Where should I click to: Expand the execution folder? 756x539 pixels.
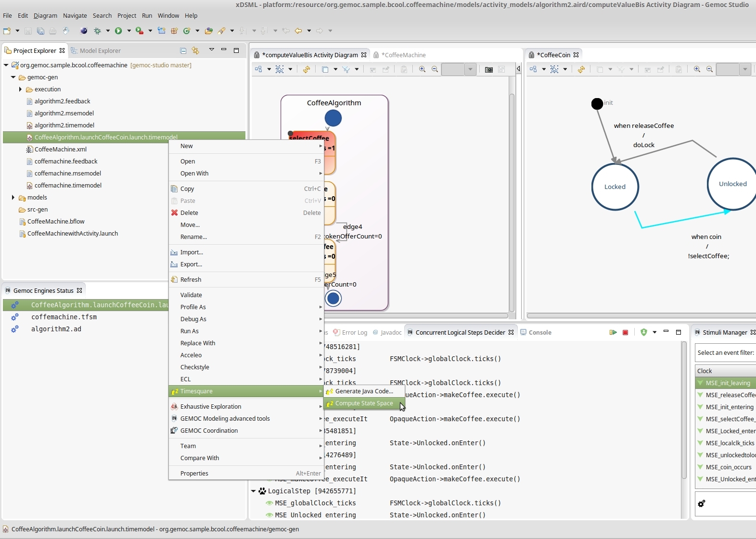[x=20, y=89]
